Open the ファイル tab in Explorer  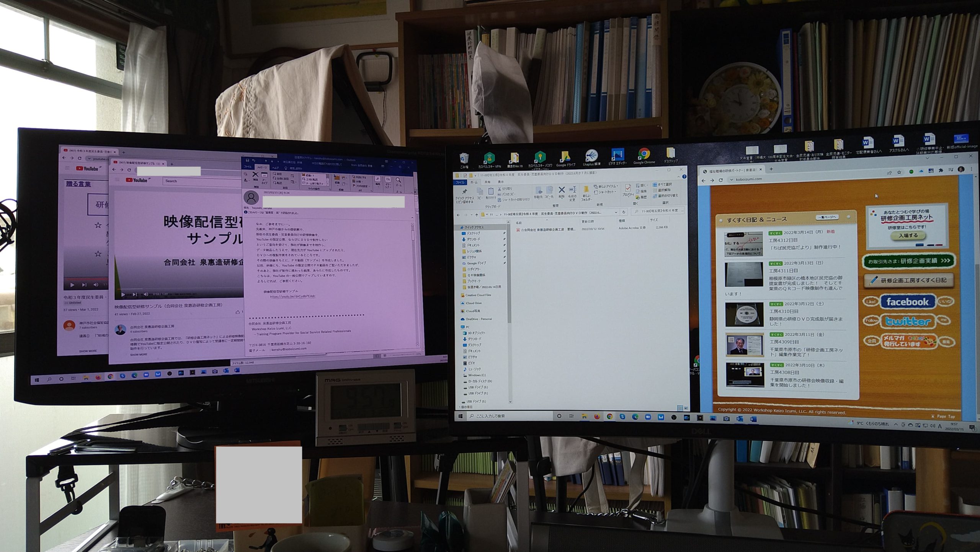click(460, 182)
